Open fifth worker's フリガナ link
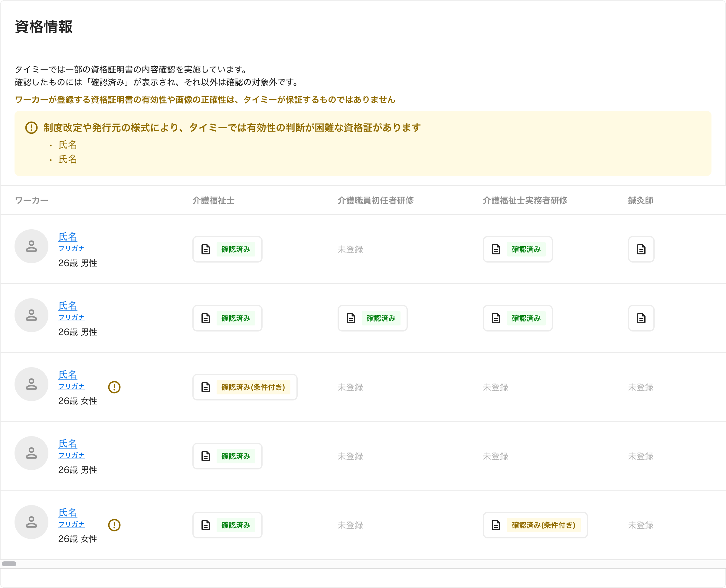Viewport: 726px width, 588px height. 71,524
